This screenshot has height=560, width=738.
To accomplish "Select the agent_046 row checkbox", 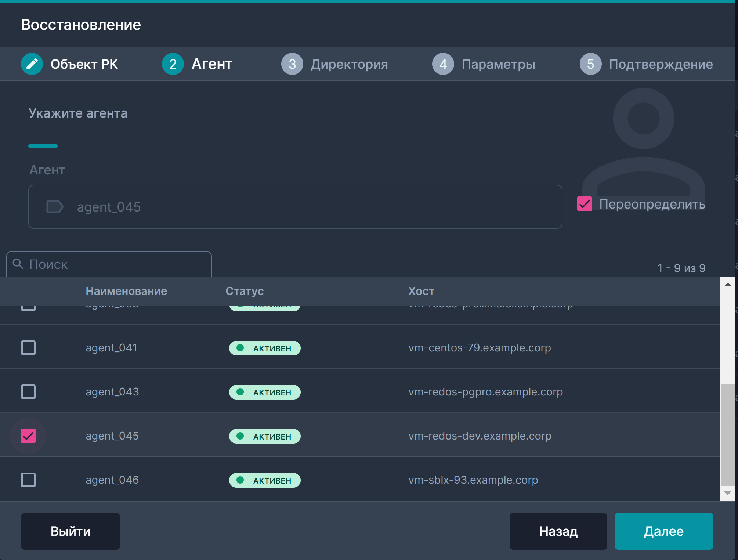I will [x=28, y=480].
